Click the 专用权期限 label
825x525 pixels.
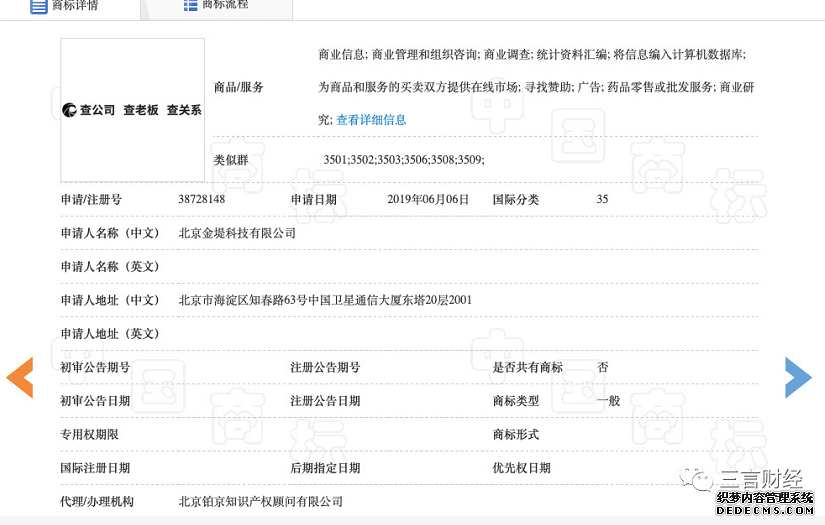coord(89,435)
